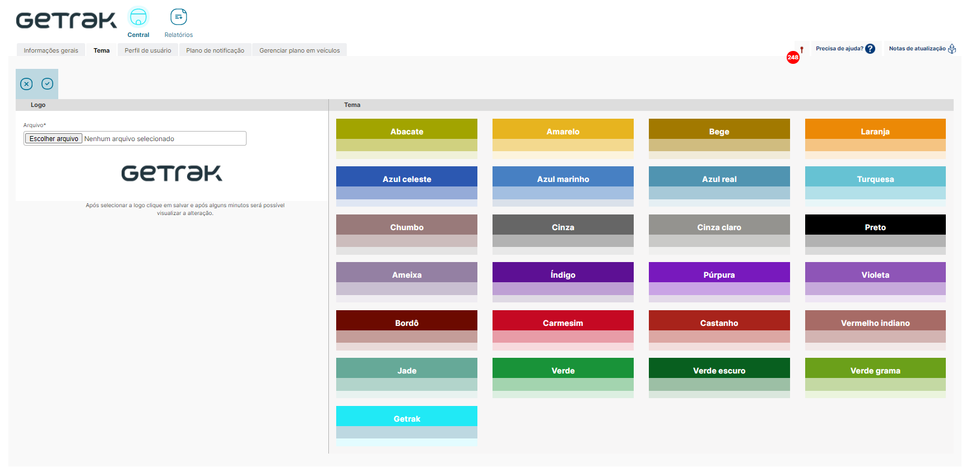Choose the Azul marinho theme
This screenshot has height=467, width=980.
pyautogui.click(x=563, y=186)
